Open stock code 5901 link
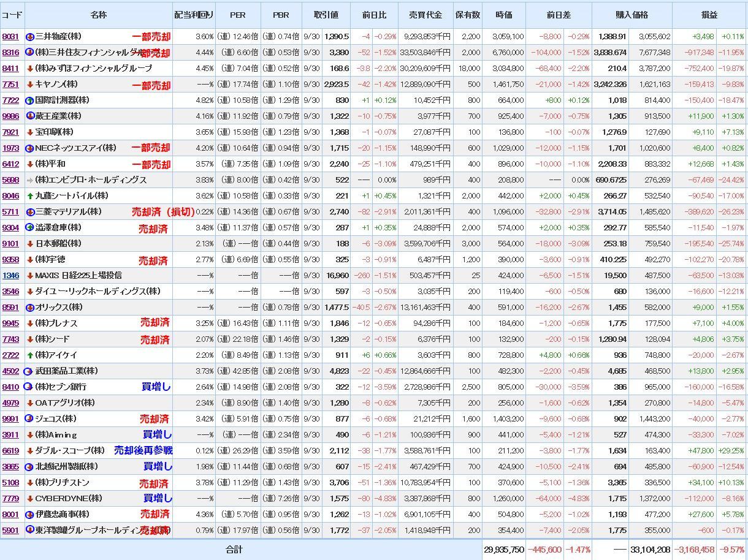 pyautogui.click(x=10, y=531)
